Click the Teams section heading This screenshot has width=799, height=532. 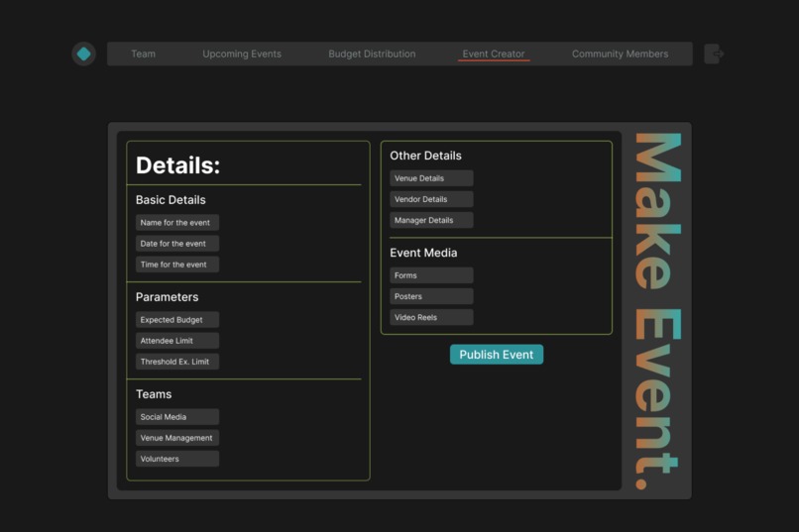[x=154, y=394]
